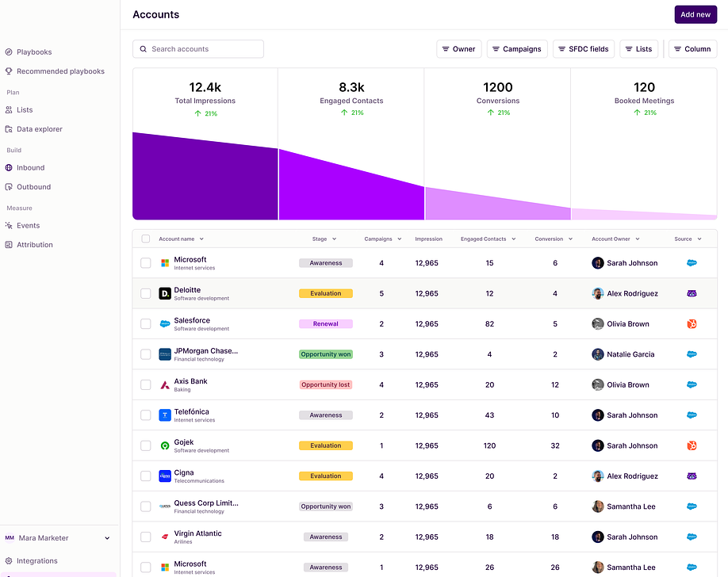Image resolution: width=728 pixels, height=577 pixels.
Task: Click the Search accounts field
Action: (198, 49)
